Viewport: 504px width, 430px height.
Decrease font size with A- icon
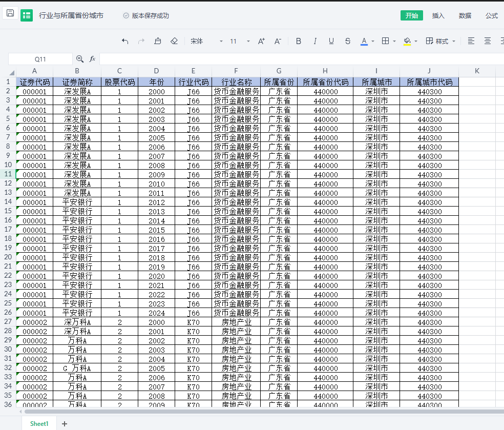pos(278,41)
